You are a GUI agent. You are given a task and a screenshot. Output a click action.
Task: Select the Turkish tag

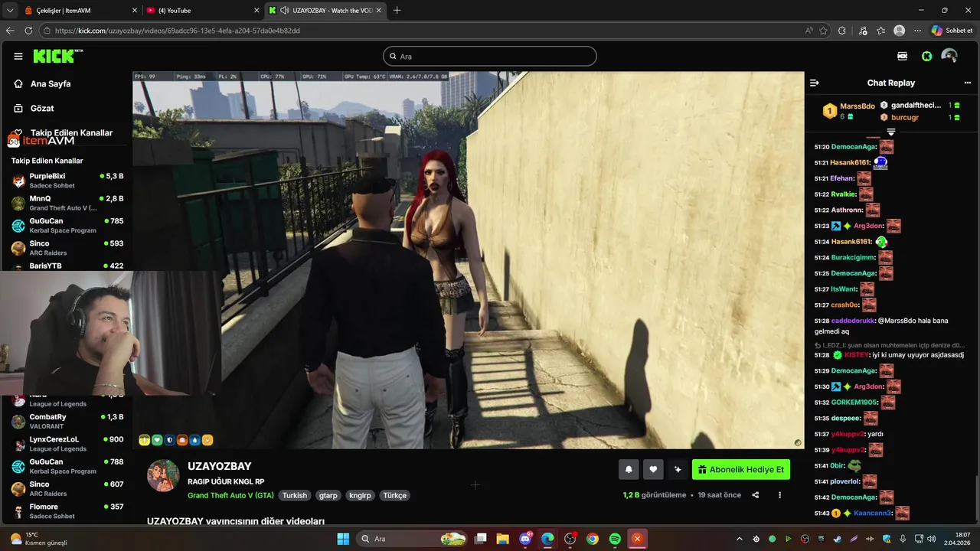[x=294, y=495]
